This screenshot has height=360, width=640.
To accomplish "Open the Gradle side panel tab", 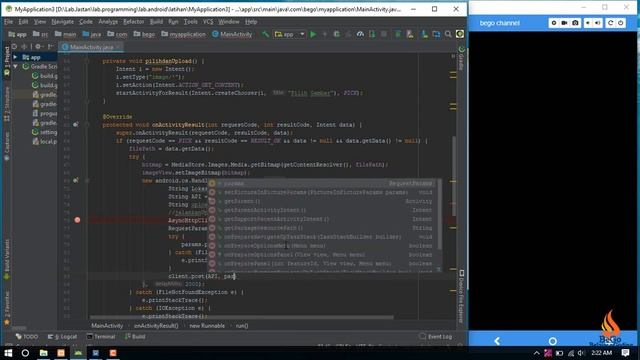I will [x=461, y=58].
